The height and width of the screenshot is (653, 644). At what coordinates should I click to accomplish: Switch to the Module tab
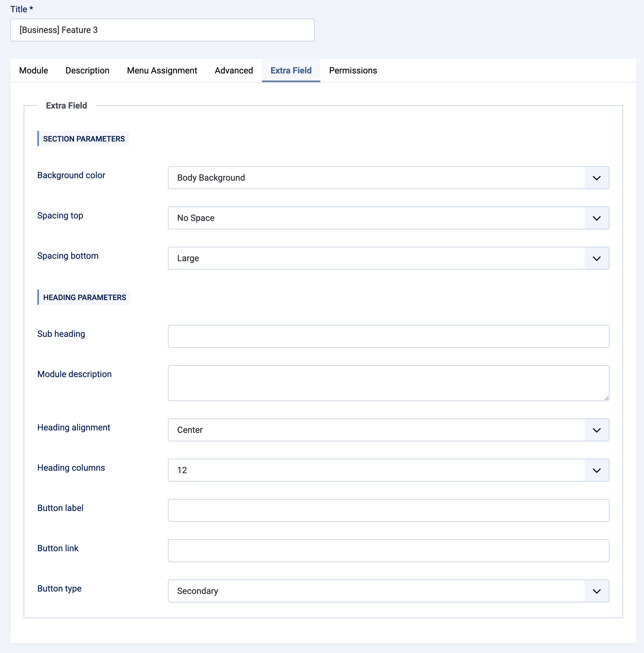tap(33, 70)
